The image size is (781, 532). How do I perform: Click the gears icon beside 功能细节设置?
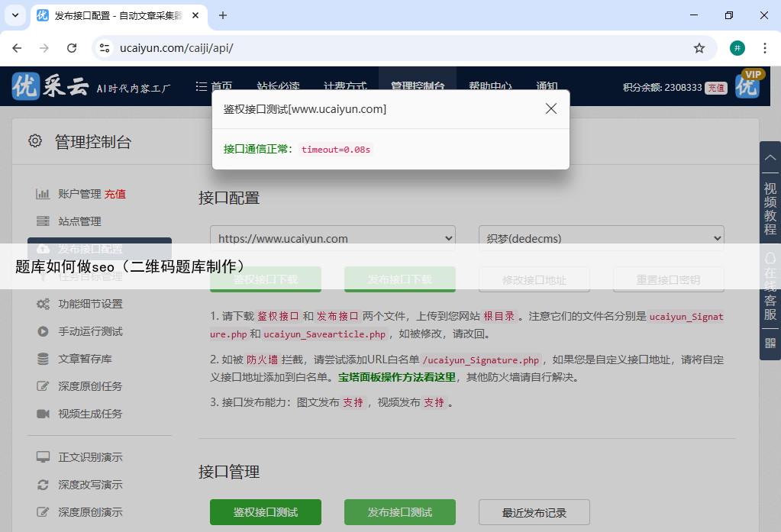(43, 304)
